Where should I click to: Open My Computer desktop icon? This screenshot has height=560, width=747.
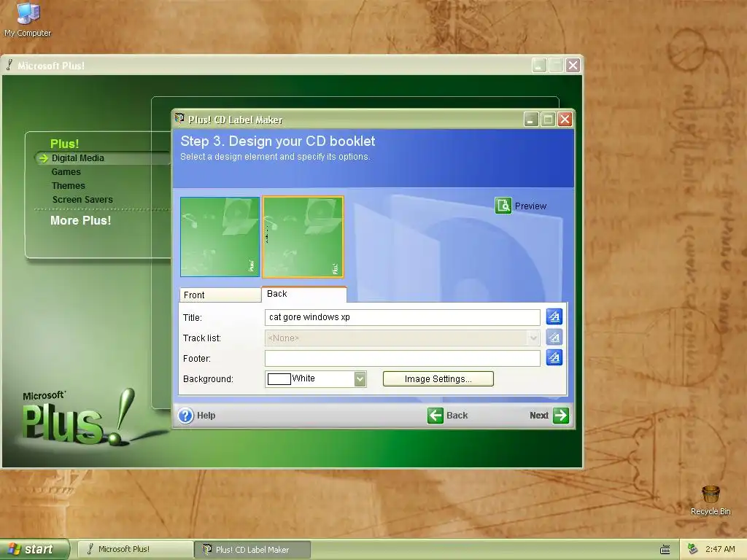coord(28,19)
